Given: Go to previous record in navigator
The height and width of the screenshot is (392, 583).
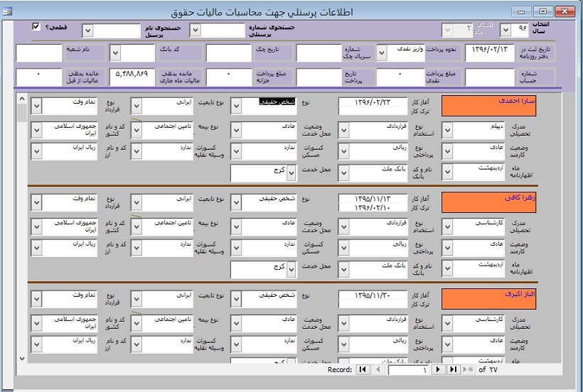Looking at the screenshot, I should [378, 369].
